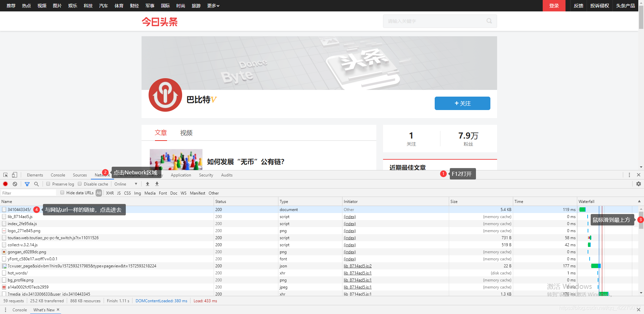Import HAR file upload arrow icon
This screenshot has width=644, height=314.
(148, 184)
